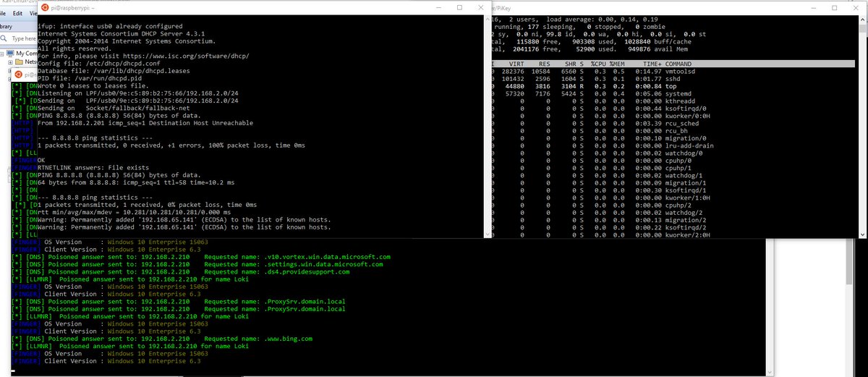The height and width of the screenshot is (377, 868).
Task: Click 'Destination Host Unreachable' ping line
Action: [x=145, y=123]
